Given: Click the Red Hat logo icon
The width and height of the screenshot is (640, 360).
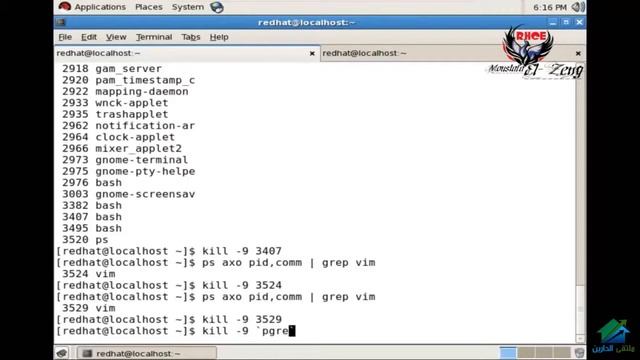Looking at the screenshot, I should click(64, 7).
